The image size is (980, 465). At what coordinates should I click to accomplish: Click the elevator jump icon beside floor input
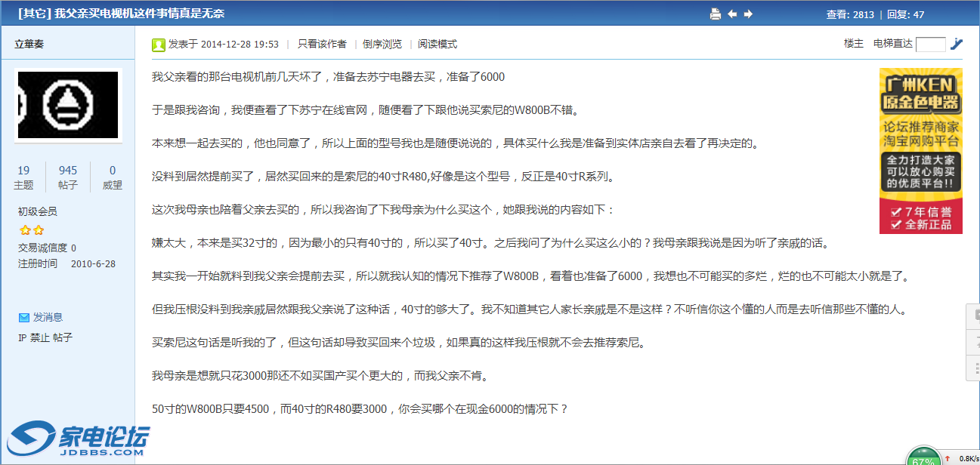[957, 44]
